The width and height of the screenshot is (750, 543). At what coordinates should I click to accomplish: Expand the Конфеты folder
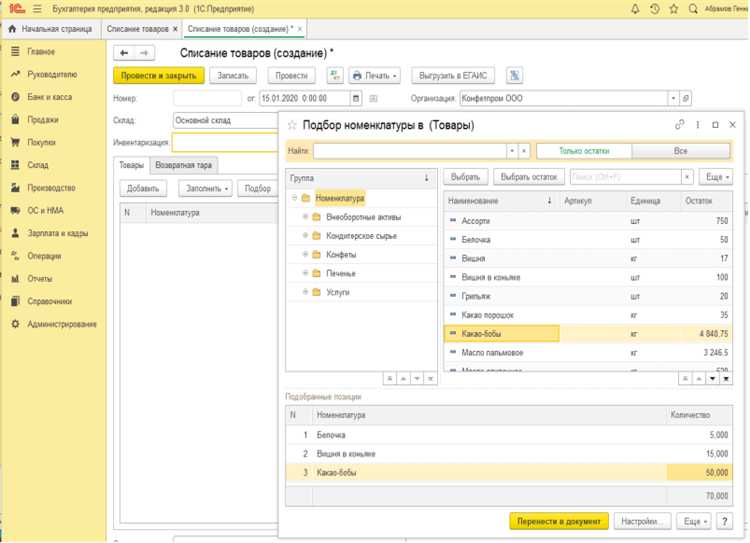(305, 254)
